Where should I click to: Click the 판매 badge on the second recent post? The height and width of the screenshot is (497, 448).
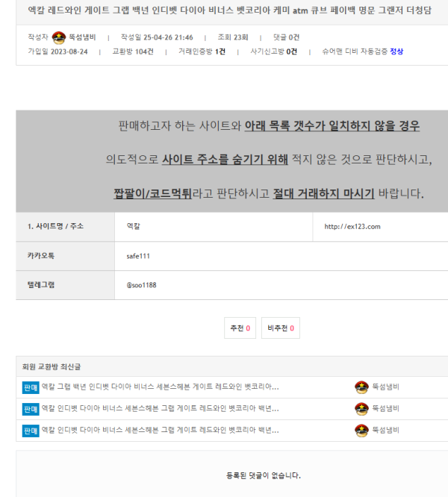(x=31, y=409)
